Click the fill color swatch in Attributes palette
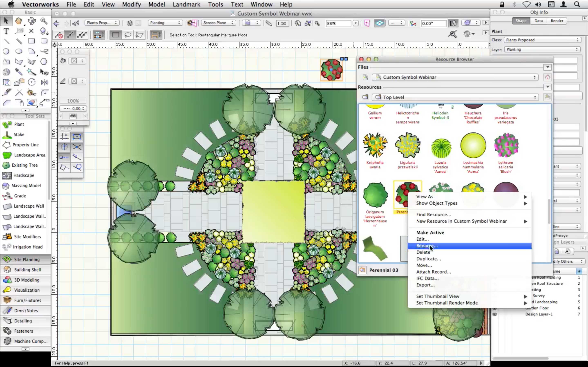Image resolution: width=588 pixels, height=367 pixels. coord(74,61)
